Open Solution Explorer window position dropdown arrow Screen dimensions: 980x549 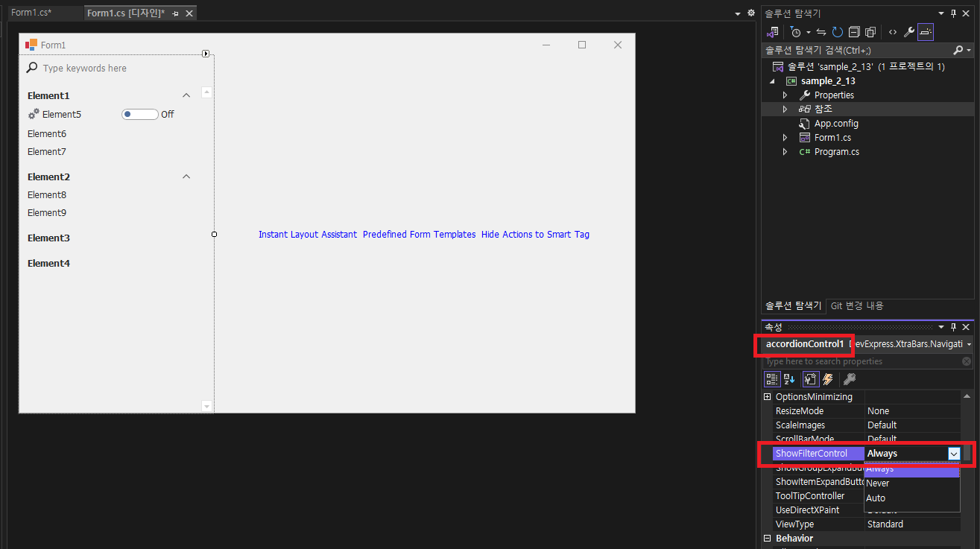(x=941, y=13)
